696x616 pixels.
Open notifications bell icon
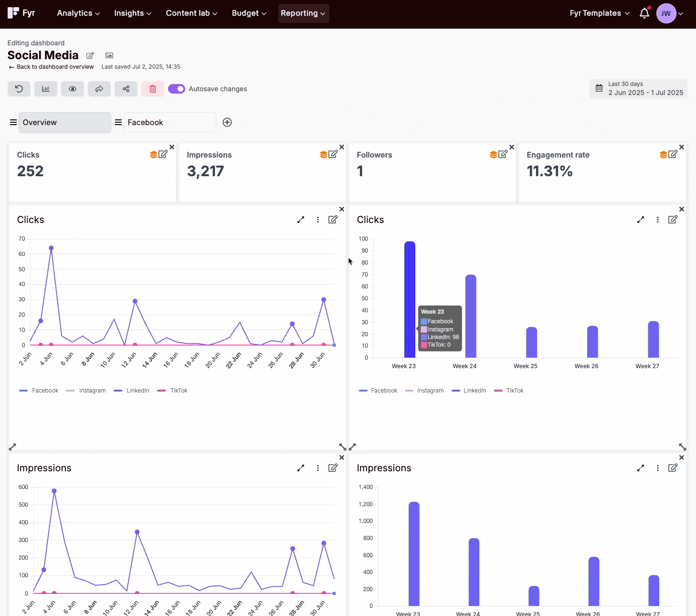click(x=644, y=13)
